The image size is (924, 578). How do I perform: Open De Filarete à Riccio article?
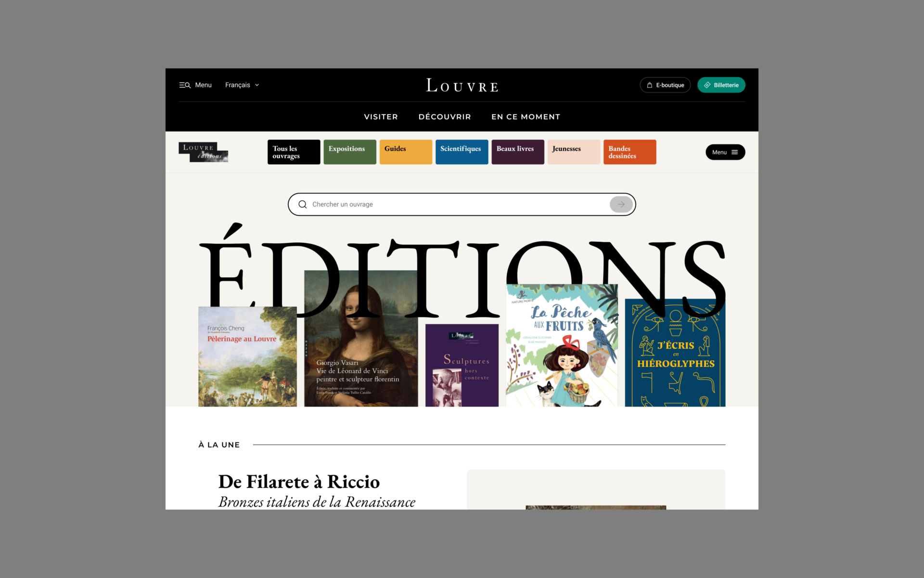click(x=299, y=482)
